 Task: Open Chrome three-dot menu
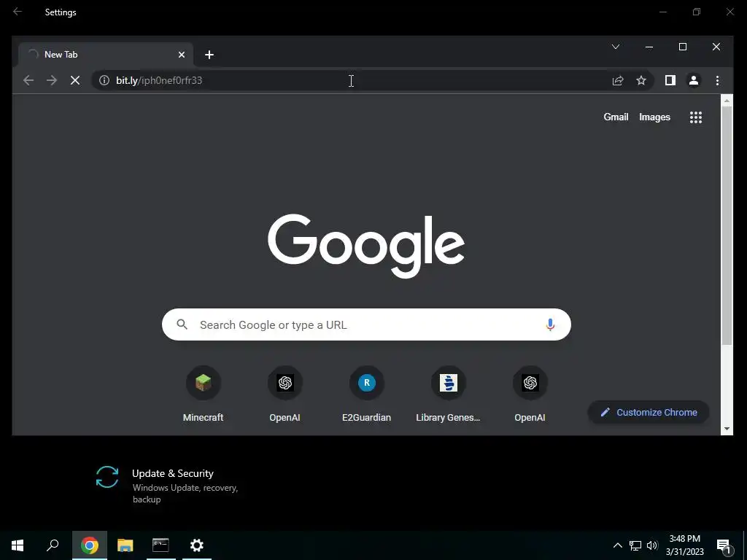(718, 80)
